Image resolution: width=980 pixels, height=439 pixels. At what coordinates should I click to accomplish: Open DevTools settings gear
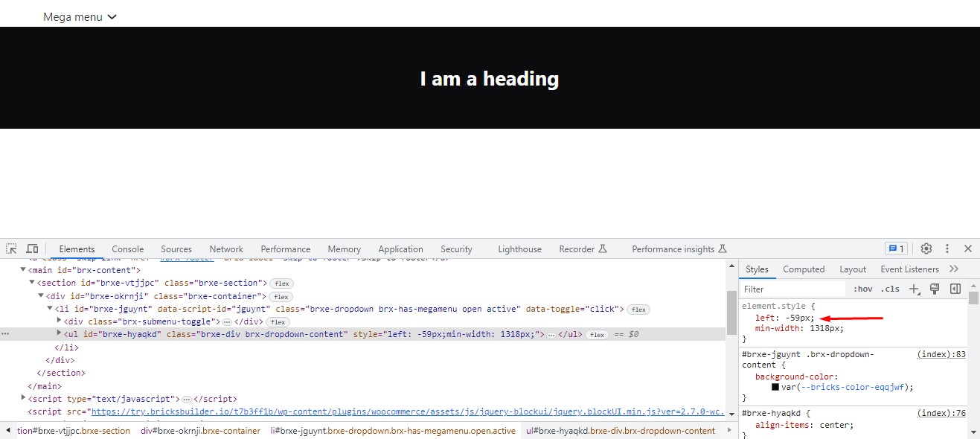926,248
